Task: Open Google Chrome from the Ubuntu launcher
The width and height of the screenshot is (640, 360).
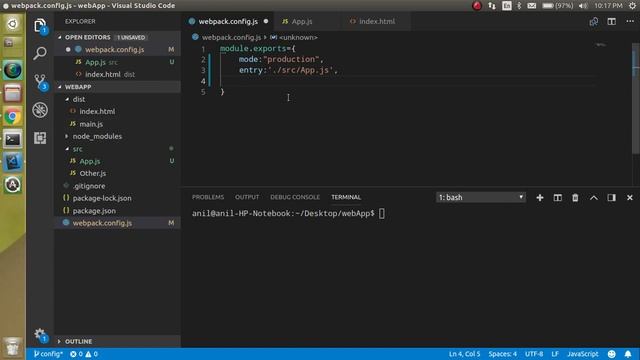Action: [x=13, y=117]
